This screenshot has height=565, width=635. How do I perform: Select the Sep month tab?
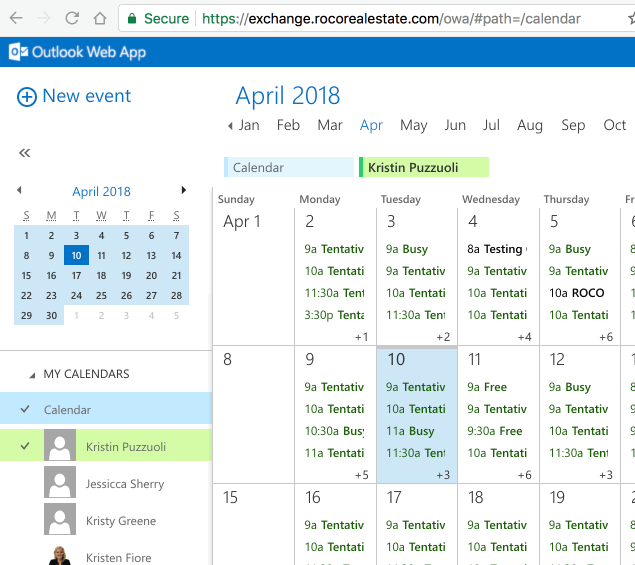[x=573, y=125]
